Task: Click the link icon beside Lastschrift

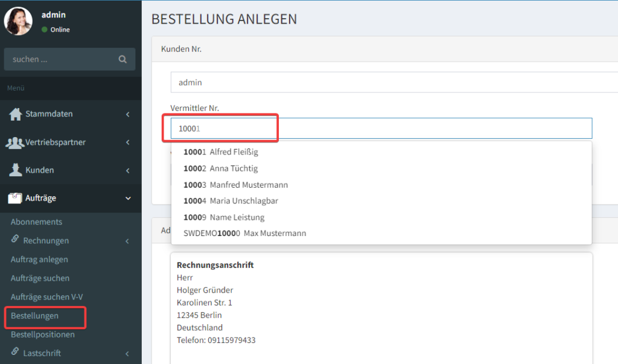Action: tap(15, 353)
